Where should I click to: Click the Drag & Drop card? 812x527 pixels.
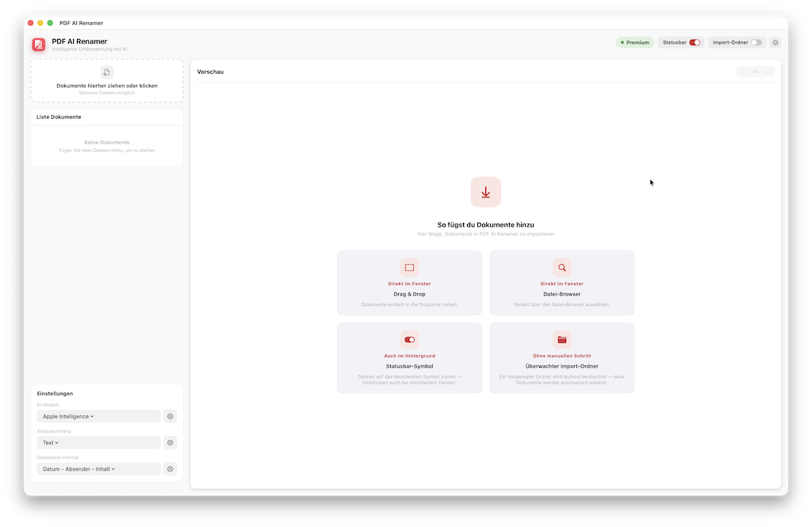410,283
